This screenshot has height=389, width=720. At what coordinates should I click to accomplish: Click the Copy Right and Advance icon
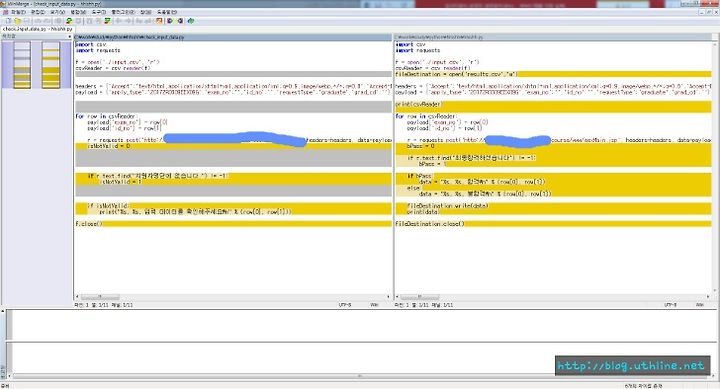139,21
